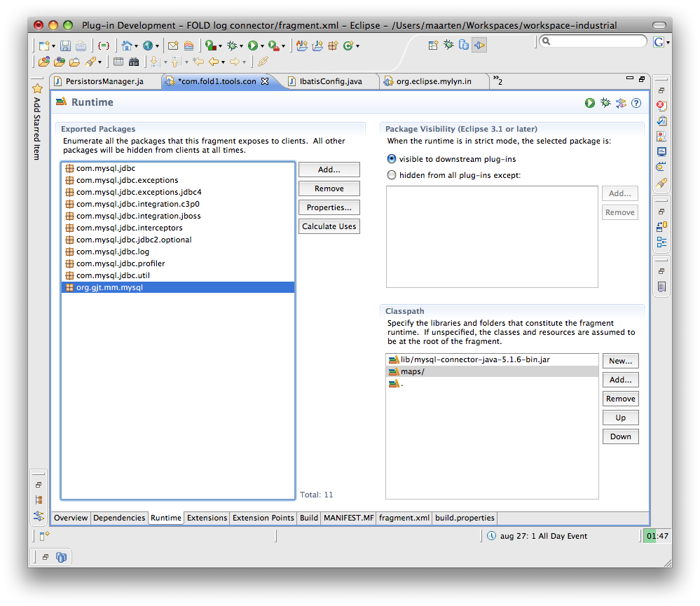Click the Down button in Classpath
Image resolution: width=700 pixels, height=606 pixels.
[x=621, y=436]
